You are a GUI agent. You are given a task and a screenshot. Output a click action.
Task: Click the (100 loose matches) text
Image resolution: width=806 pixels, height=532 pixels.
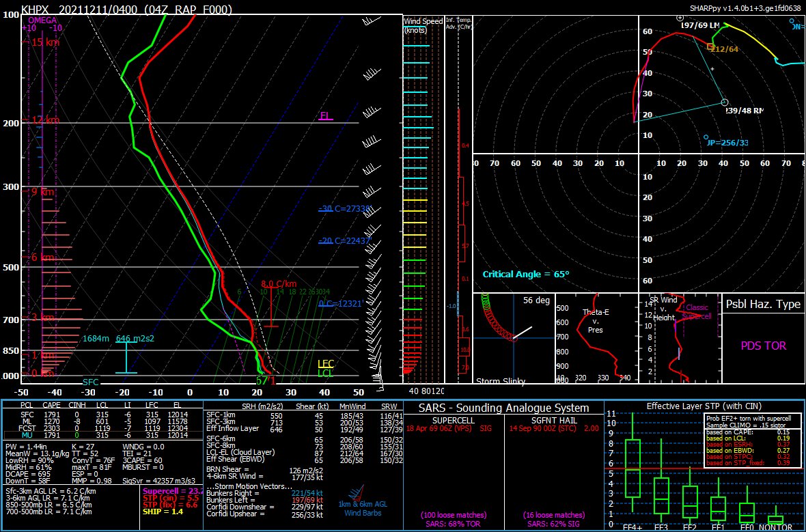[x=454, y=514]
